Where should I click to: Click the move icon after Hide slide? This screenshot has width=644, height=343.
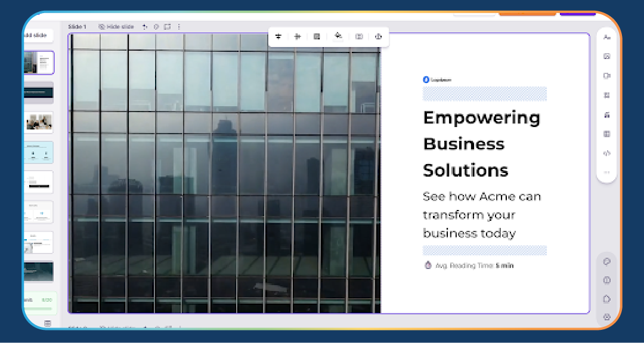click(x=144, y=27)
